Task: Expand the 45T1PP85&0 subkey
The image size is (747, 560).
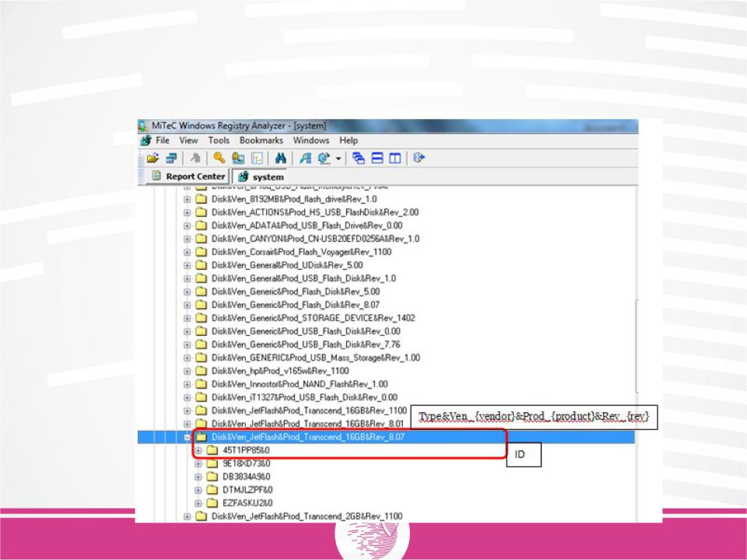Action: click(x=198, y=450)
